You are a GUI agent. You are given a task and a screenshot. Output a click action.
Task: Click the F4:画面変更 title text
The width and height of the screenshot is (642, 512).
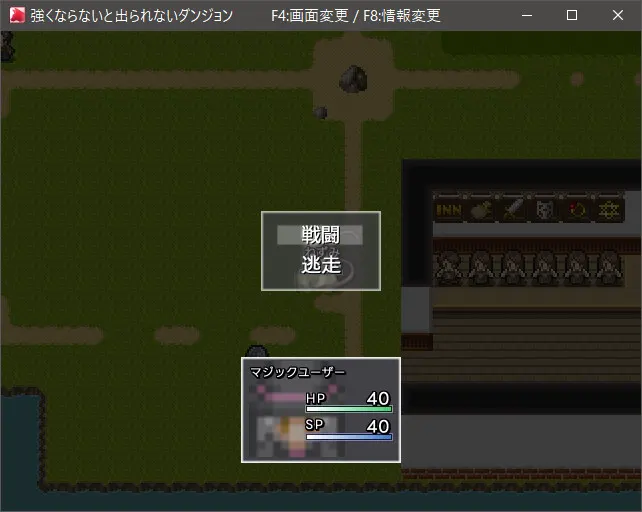[310, 16]
